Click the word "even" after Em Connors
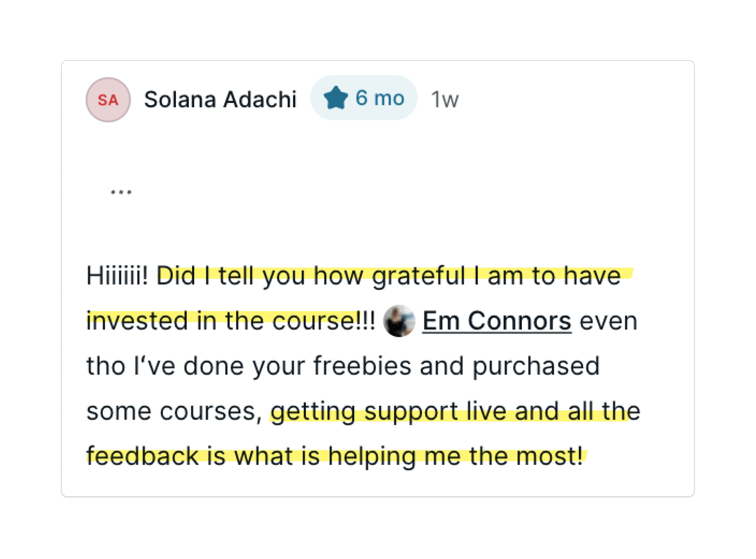The image size is (756, 559). pos(608,321)
